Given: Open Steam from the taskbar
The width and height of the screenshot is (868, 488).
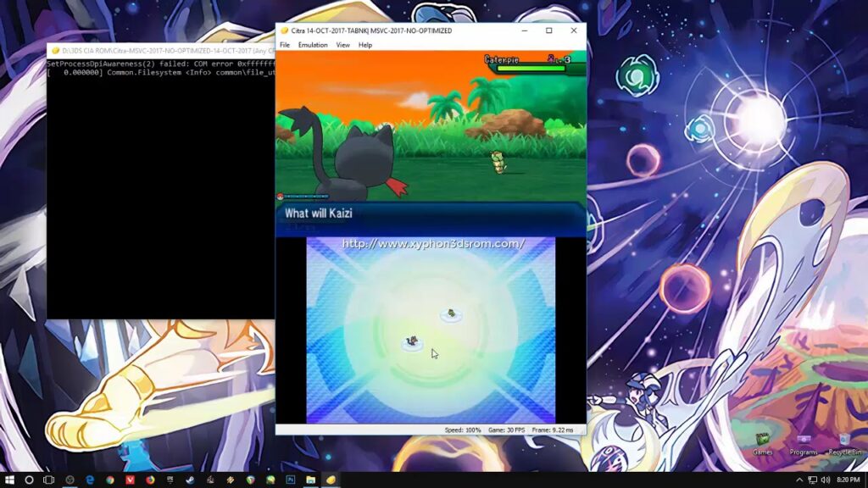Looking at the screenshot, I should coord(190,480).
